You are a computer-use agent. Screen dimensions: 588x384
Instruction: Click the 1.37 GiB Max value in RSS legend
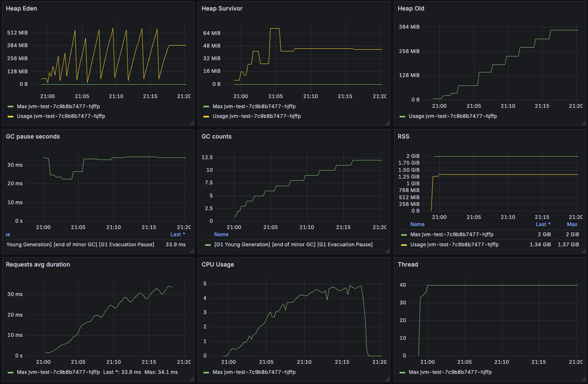(x=568, y=245)
